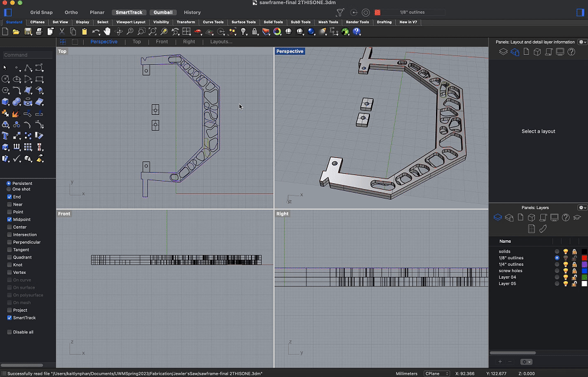This screenshot has width=588, height=377.
Task: Enable the Center object snap
Action: click(x=9, y=227)
